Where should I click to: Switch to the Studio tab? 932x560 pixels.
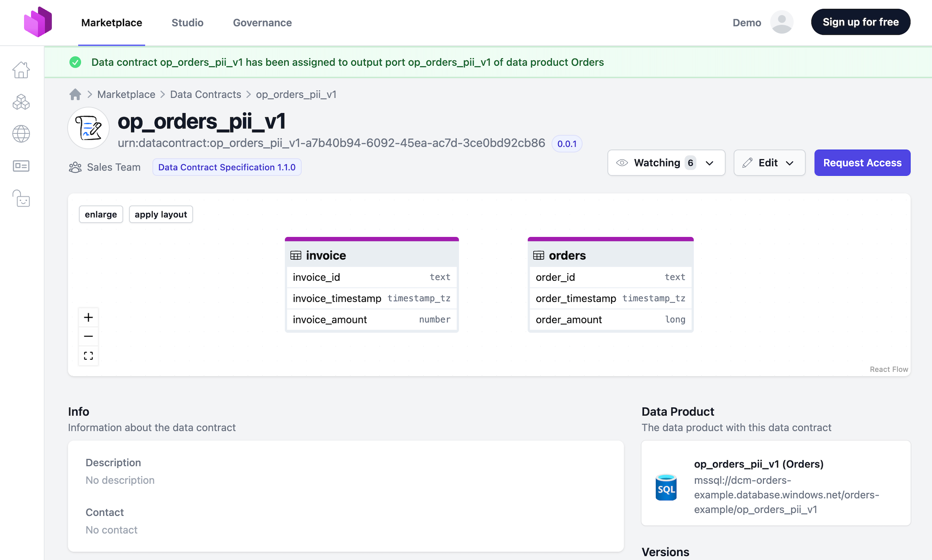[x=187, y=23]
